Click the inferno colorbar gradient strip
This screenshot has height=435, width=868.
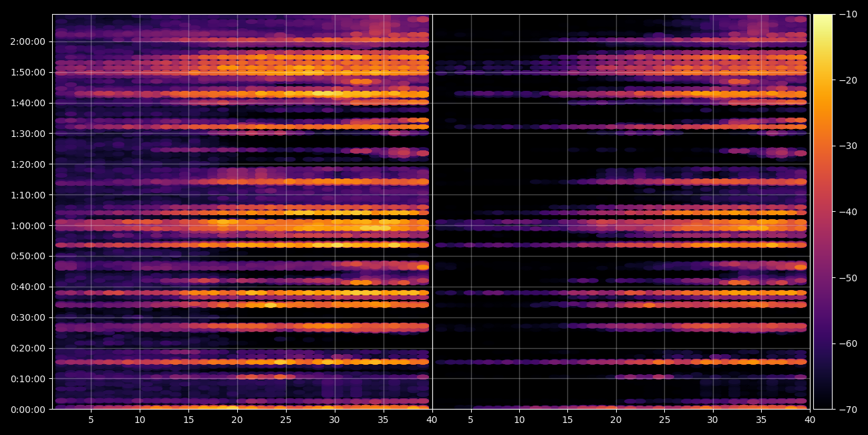point(823,212)
